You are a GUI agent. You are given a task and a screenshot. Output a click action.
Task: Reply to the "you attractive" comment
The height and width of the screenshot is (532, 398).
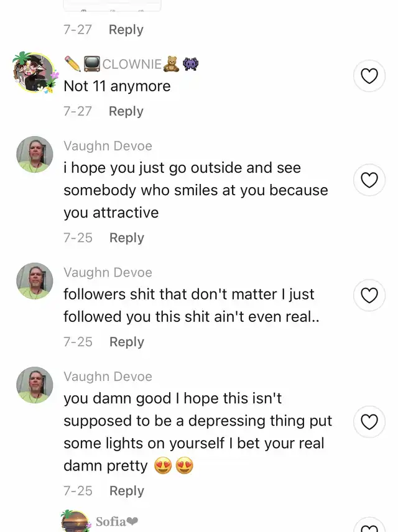(127, 238)
